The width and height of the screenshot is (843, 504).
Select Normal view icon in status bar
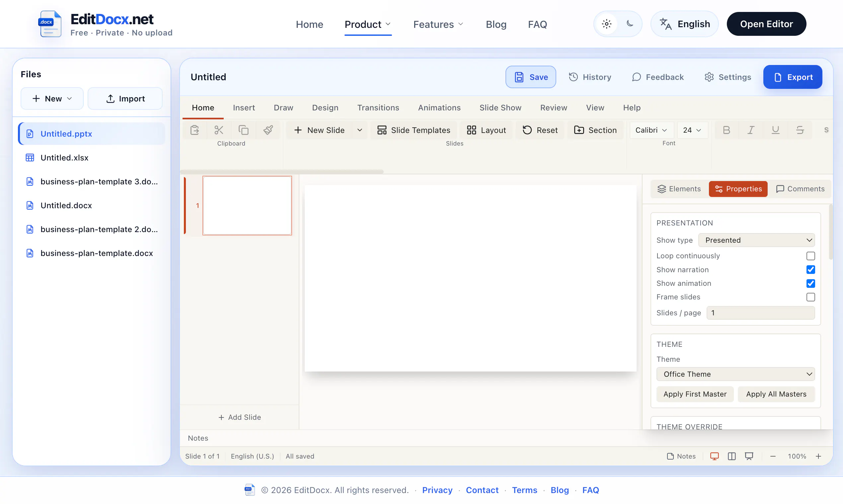(x=714, y=456)
